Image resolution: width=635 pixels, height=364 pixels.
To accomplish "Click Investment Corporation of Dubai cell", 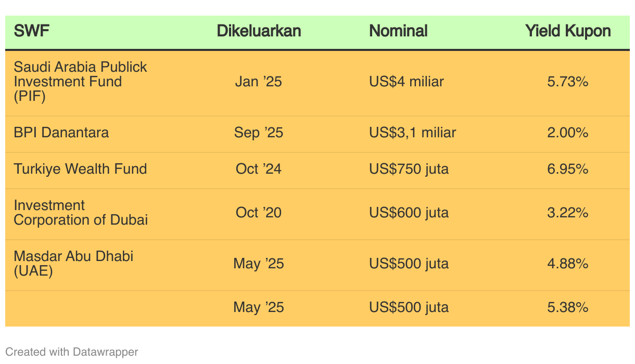I will coord(81,213).
